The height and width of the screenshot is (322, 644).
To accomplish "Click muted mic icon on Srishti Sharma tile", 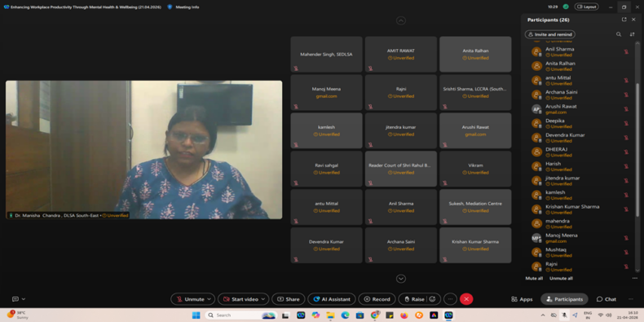I will coord(444,106).
